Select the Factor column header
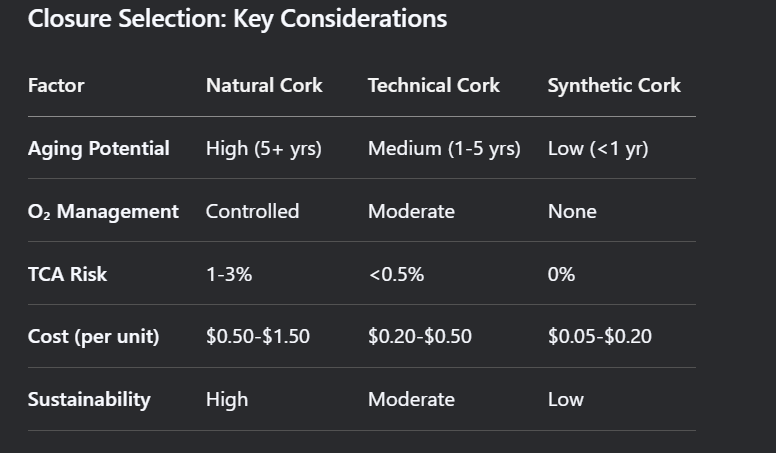Viewport: 776px width, 453px height. click(x=56, y=86)
